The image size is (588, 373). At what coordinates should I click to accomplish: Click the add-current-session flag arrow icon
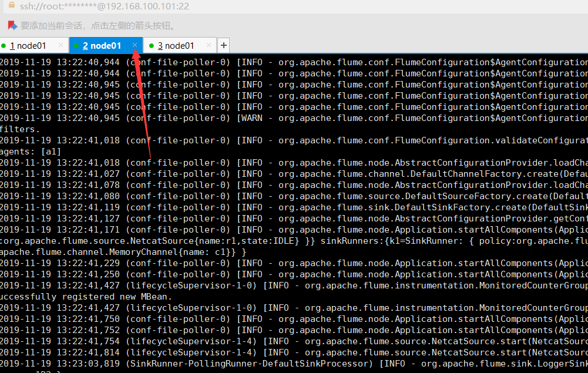pyautogui.click(x=12, y=25)
